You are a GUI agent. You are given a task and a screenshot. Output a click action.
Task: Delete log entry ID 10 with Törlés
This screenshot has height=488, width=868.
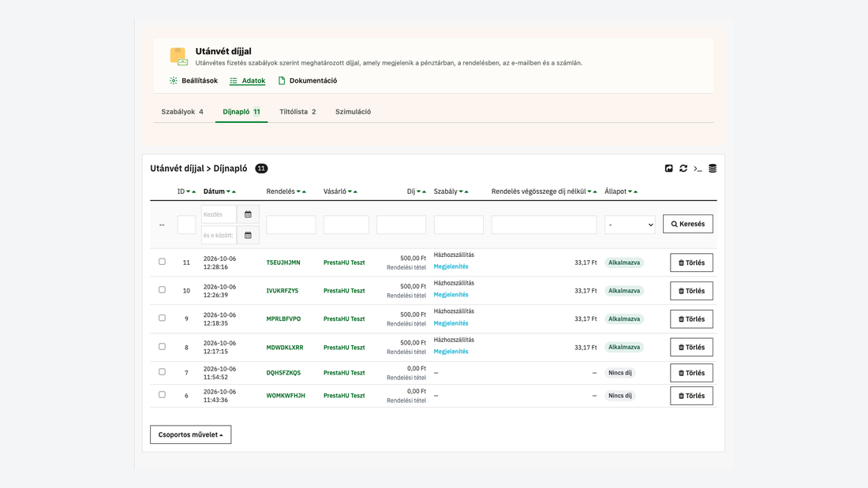[x=691, y=291]
